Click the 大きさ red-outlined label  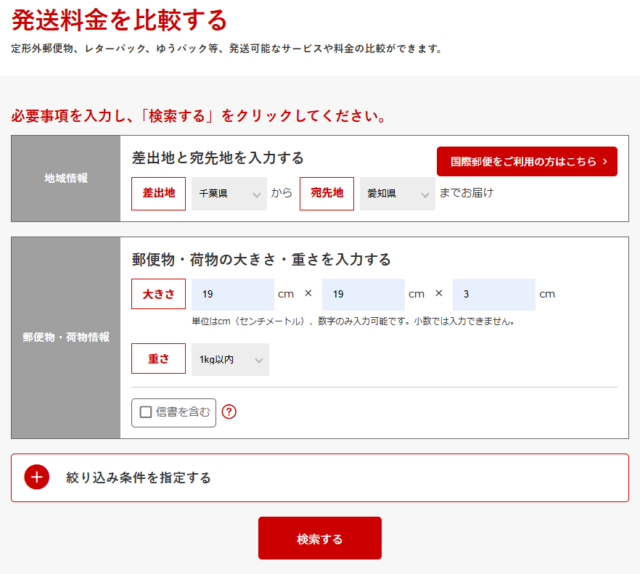click(158, 294)
